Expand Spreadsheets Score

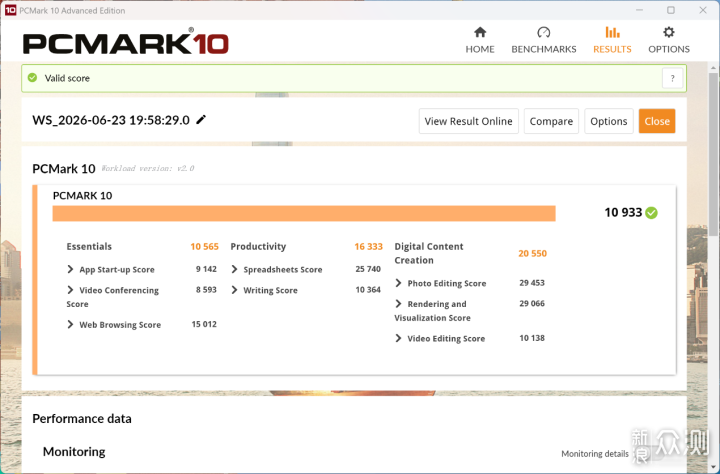pos(234,269)
